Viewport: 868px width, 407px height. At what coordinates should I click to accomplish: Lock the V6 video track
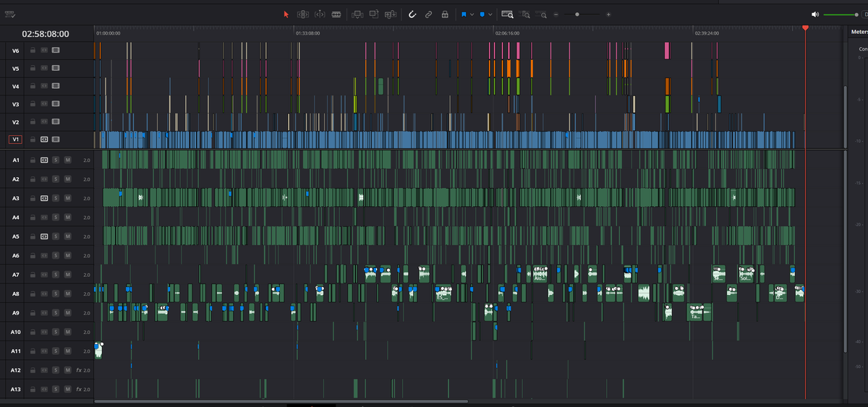pyautogui.click(x=33, y=51)
